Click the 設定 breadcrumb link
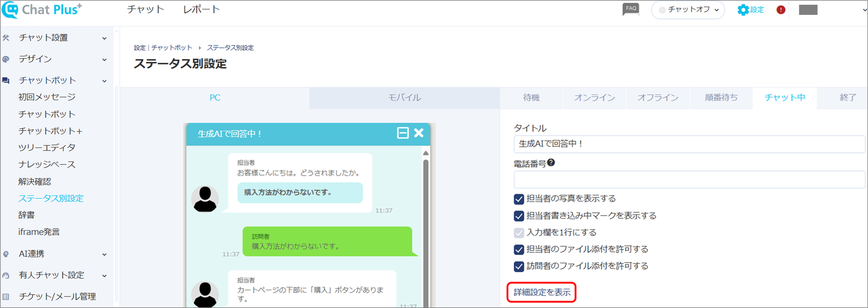Viewport: 868px width, 308px height. 140,47
